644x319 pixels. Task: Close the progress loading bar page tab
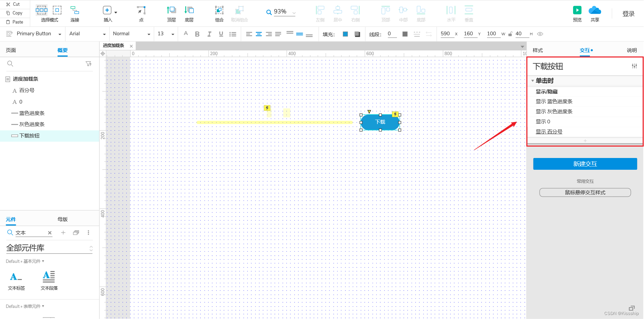(131, 46)
